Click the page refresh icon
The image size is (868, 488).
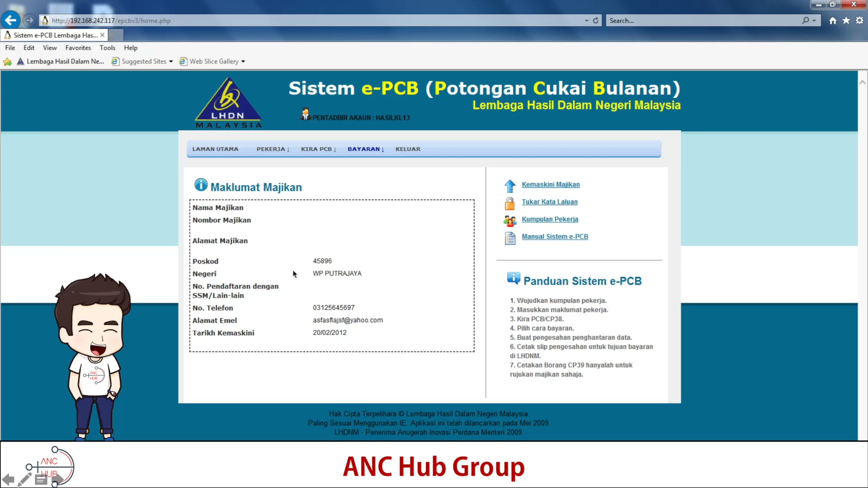pyautogui.click(x=596, y=20)
